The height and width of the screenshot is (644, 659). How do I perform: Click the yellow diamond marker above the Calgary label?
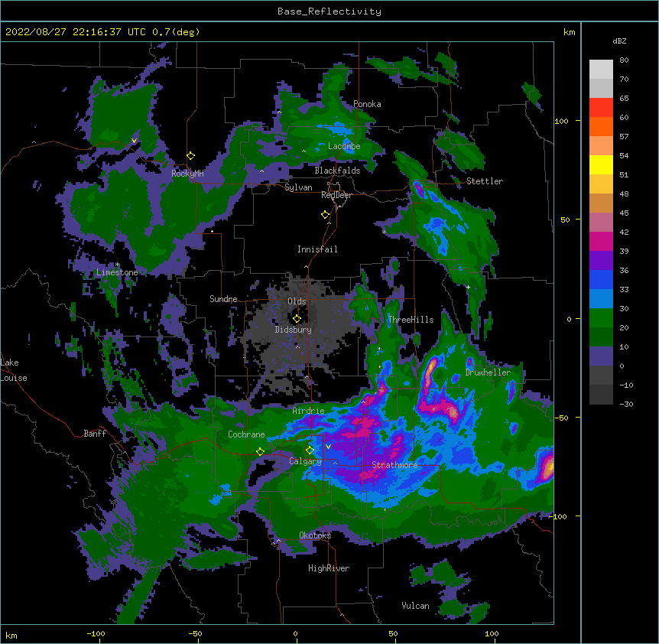pos(310,450)
